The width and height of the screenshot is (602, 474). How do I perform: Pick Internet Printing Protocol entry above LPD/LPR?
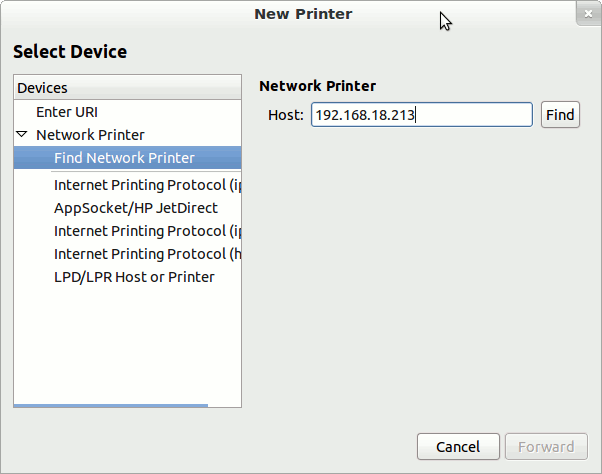(147, 254)
